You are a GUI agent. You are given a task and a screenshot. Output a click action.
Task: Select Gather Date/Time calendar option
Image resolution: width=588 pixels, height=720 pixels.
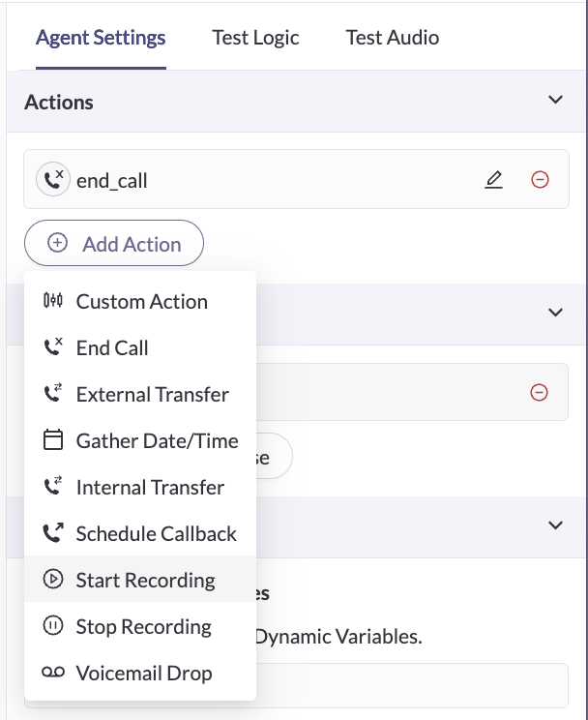click(x=140, y=441)
